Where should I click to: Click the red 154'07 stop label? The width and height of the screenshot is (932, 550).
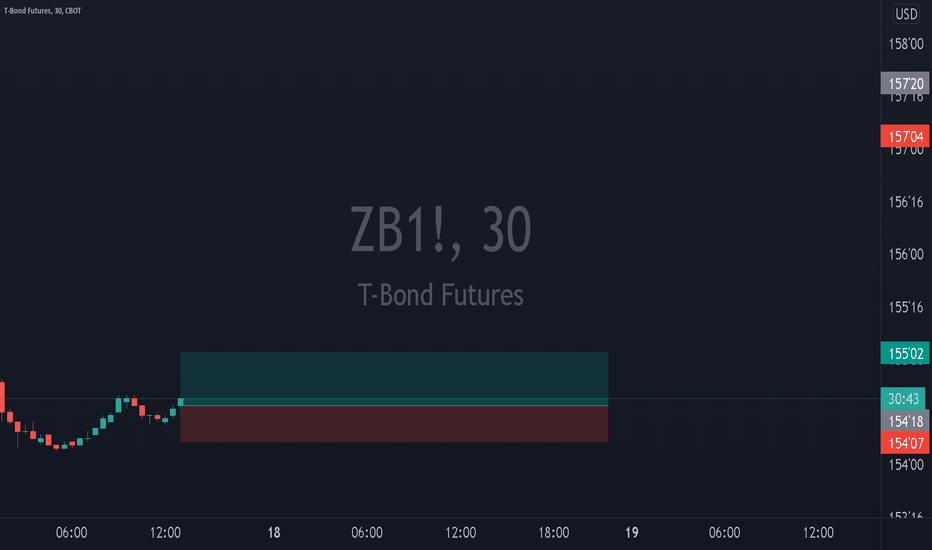pos(905,443)
